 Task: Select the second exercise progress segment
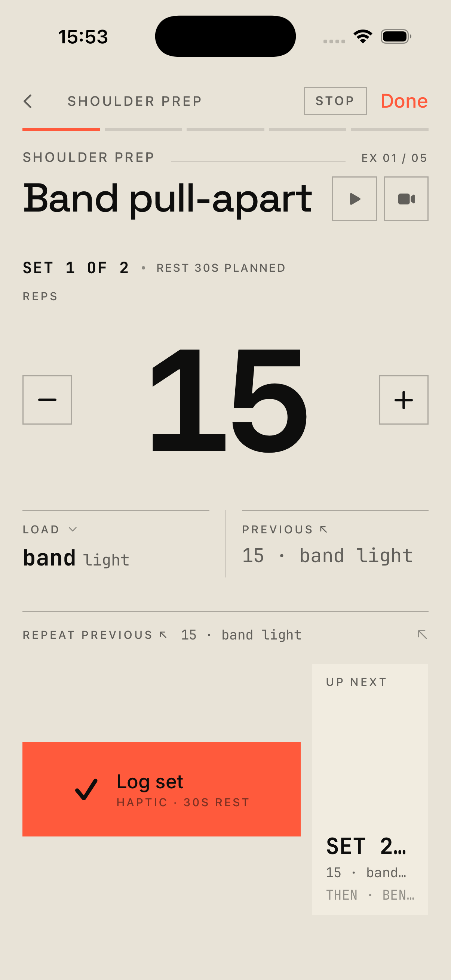click(143, 129)
